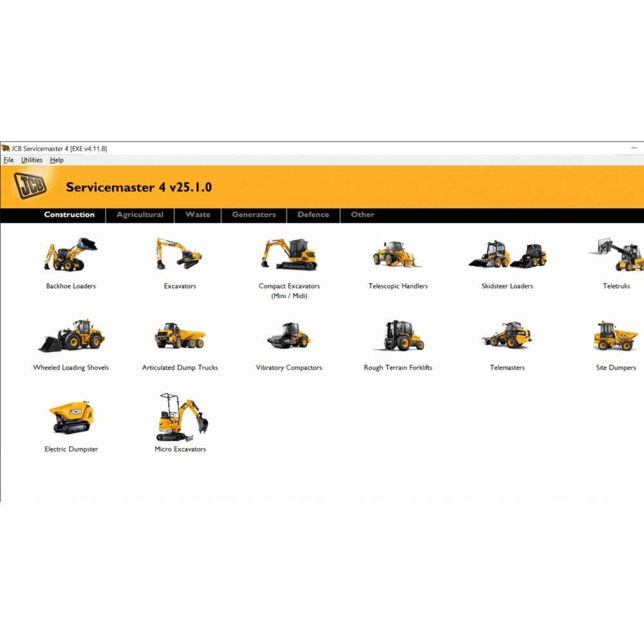
Task: Switch to the Defence tab
Action: (x=314, y=215)
